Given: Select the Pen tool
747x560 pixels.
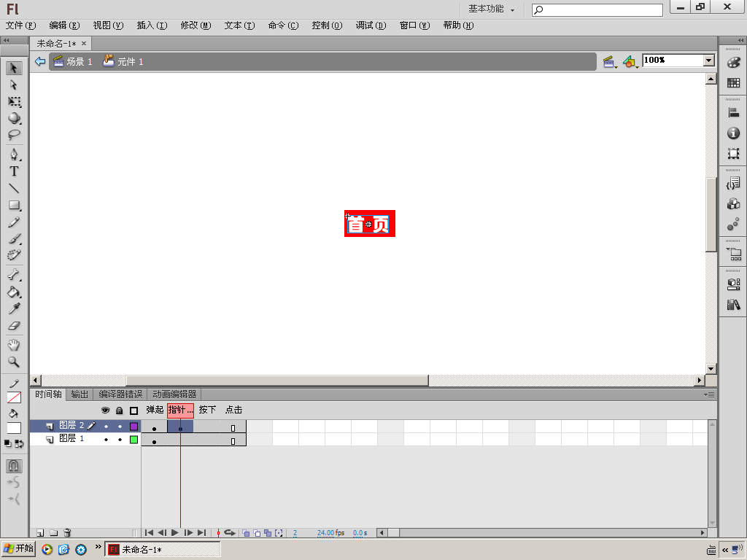Looking at the screenshot, I should click(14, 155).
